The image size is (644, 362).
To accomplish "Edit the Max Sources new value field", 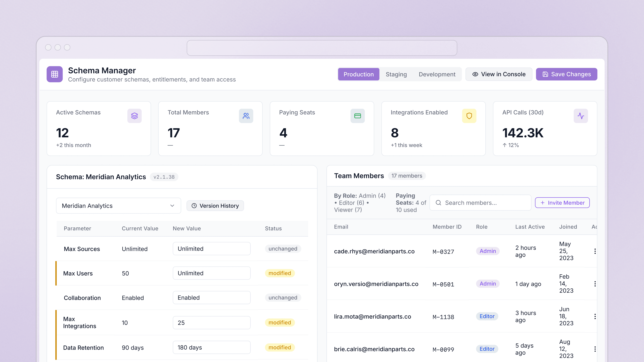I will [211, 249].
